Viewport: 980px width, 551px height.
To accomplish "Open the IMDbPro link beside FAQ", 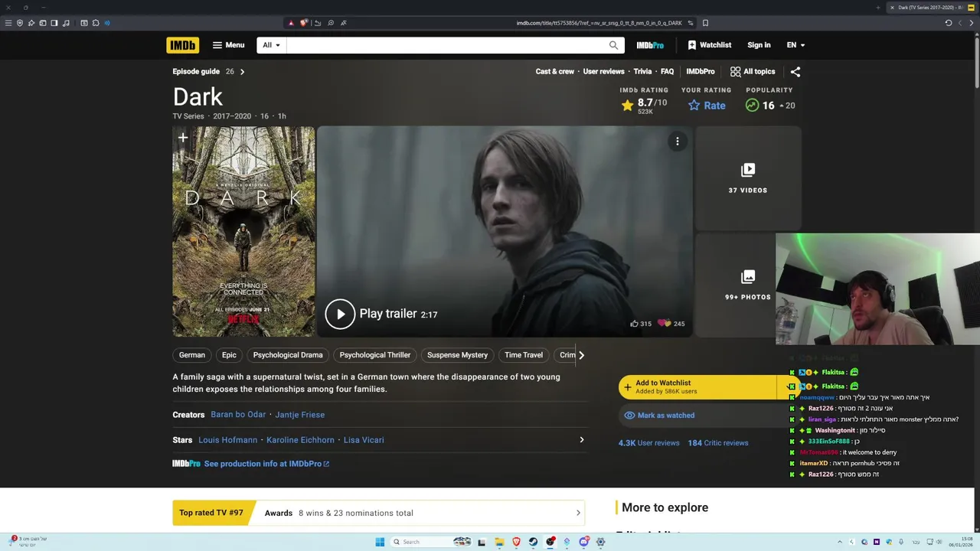I will click(701, 71).
